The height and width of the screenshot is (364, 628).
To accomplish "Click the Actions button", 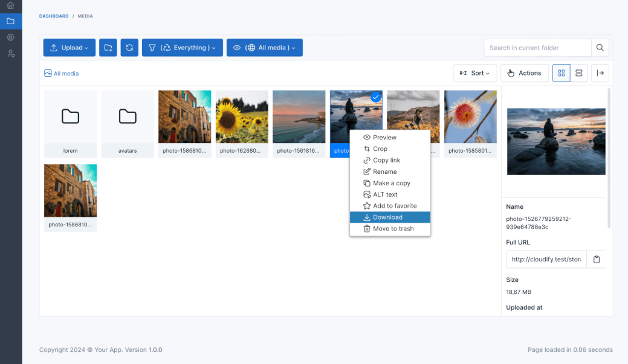I will coord(524,73).
